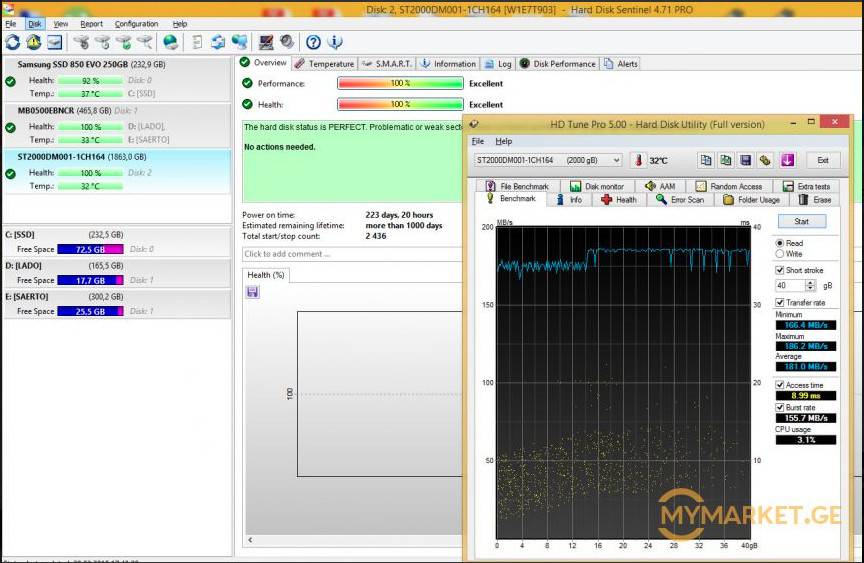864x563 pixels.
Task: Click the copy text icon in HD Tune
Action: point(705,160)
